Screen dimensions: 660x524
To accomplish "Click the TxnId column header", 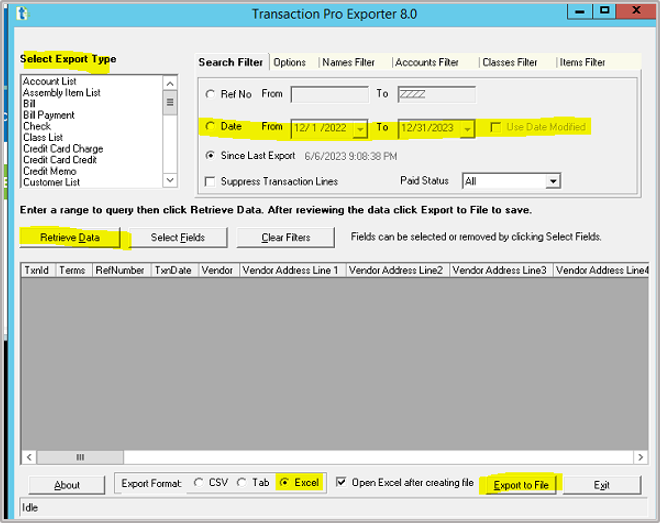I will coord(38,270).
